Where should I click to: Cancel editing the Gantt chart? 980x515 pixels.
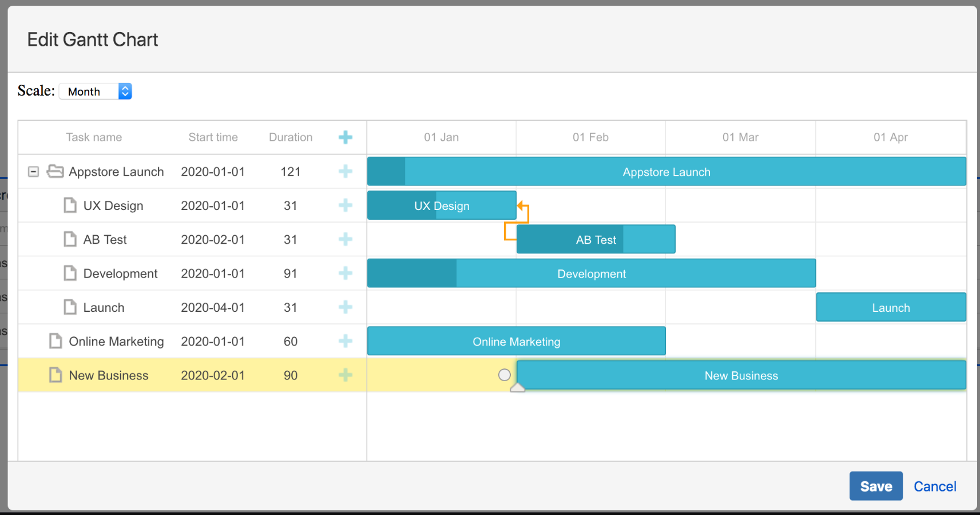(934, 486)
